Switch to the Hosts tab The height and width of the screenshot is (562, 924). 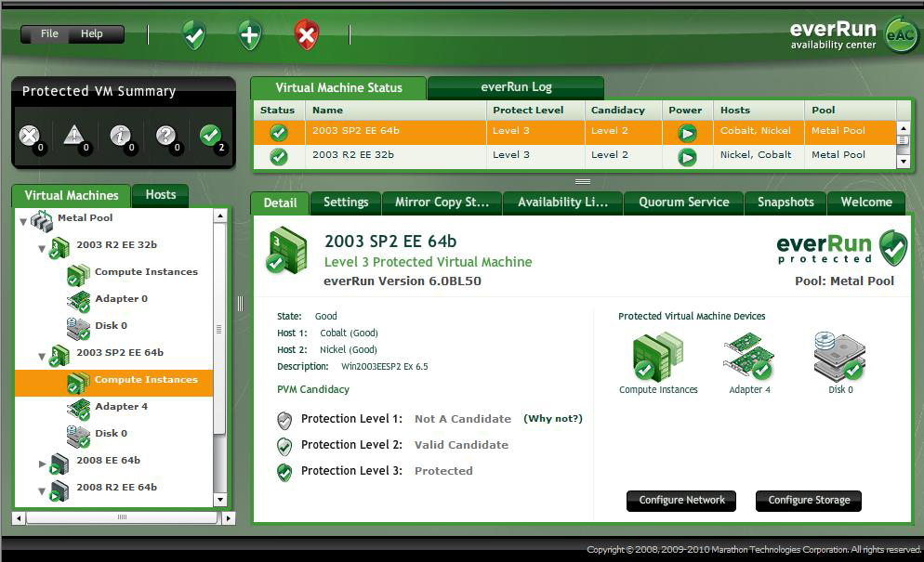(160, 194)
